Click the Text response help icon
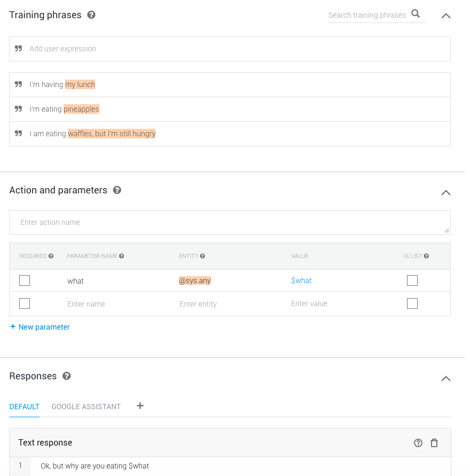Screen dimensions: 470x476 click(418, 443)
